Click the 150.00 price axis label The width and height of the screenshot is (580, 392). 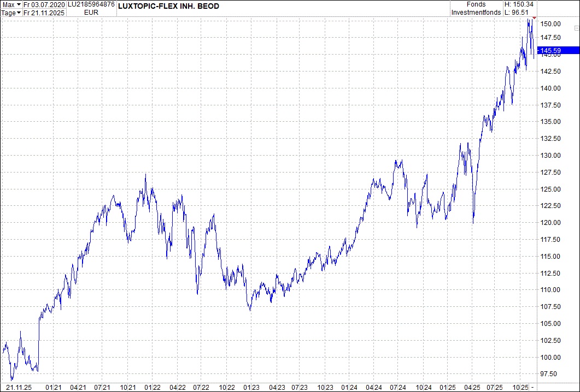[550, 24]
